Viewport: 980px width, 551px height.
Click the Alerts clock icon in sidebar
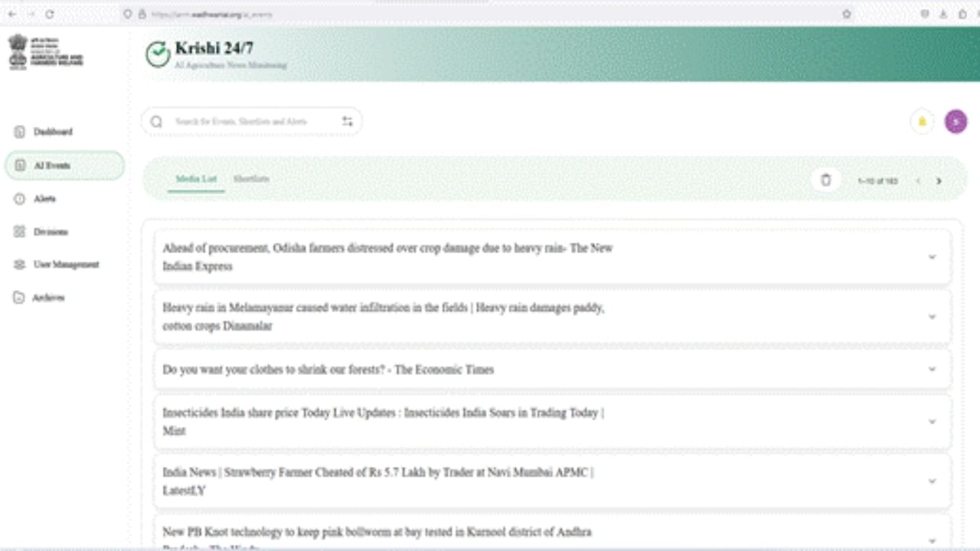[20, 199]
